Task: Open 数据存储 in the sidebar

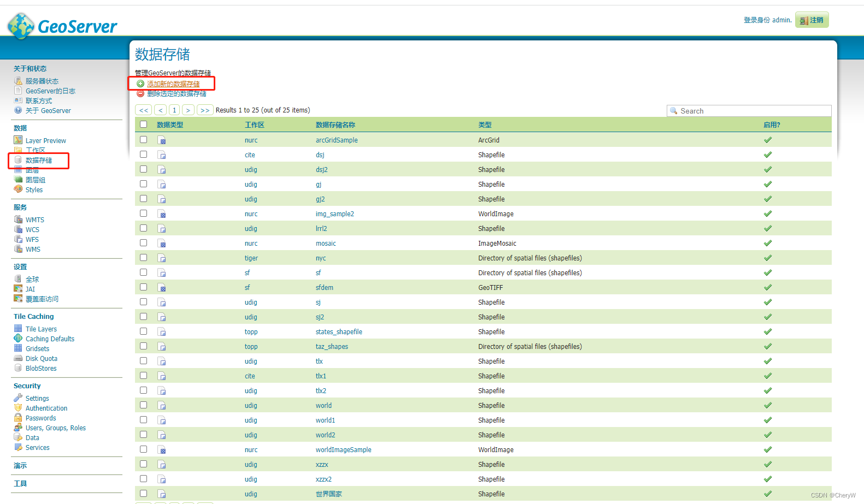Action: tap(39, 160)
